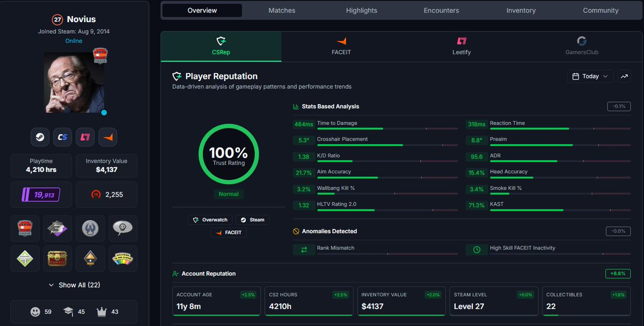Select the FACEIT source tab
This screenshot has width=644, height=326.
coord(341,46)
